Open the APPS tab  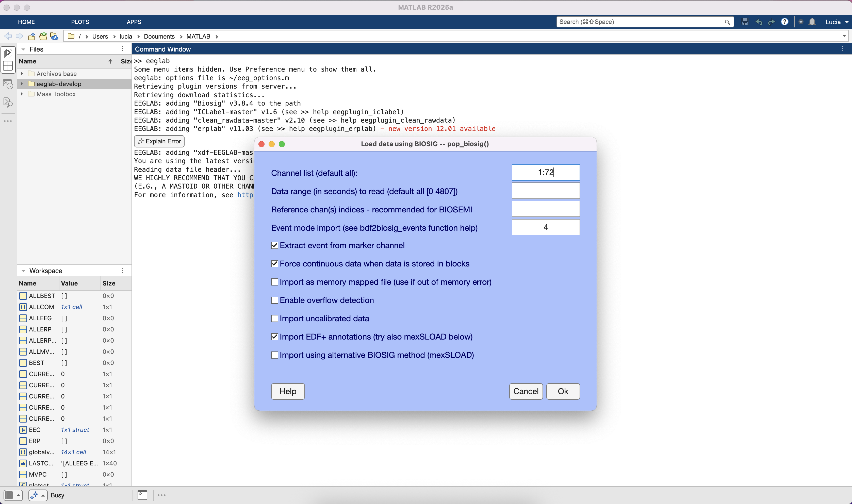(x=134, y=22)
